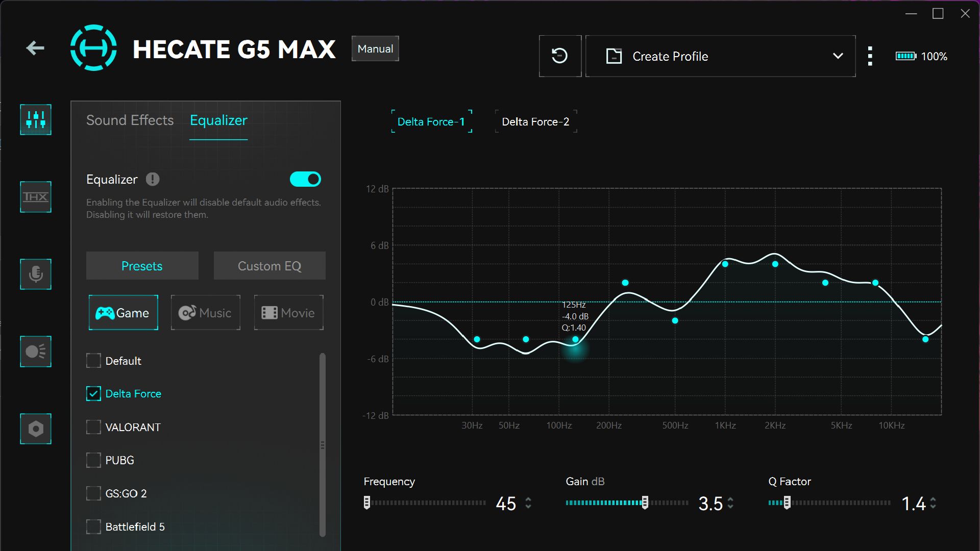Switch to the Sound Effects tab
This screenshot has height=551, width=980.
tap(130, 120)
